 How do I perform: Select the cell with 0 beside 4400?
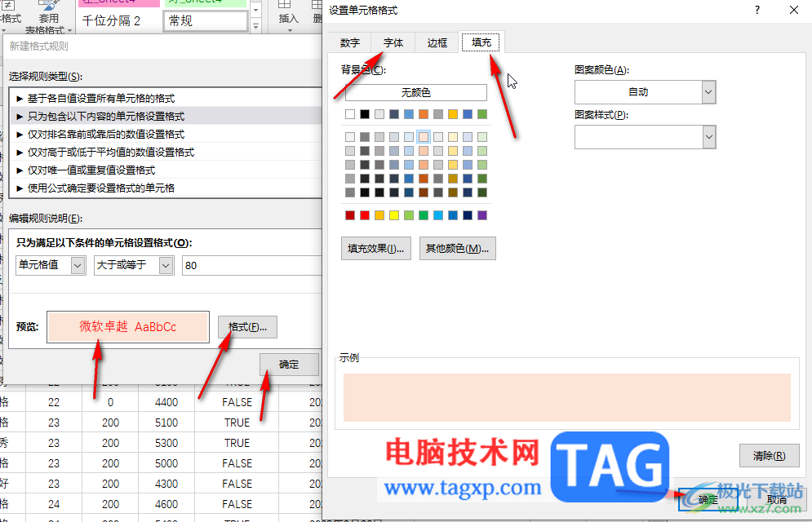click(110, 402)
